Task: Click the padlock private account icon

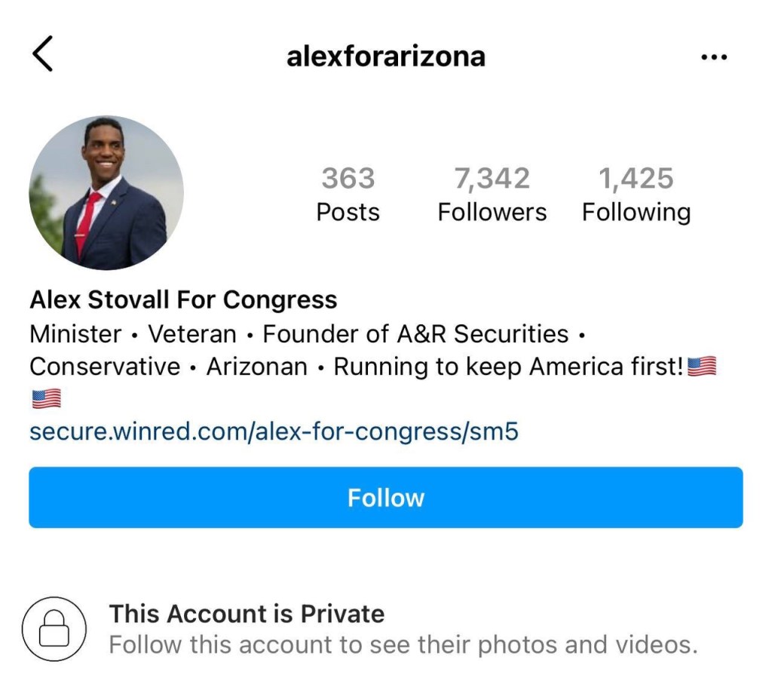Action: [54, 629]
